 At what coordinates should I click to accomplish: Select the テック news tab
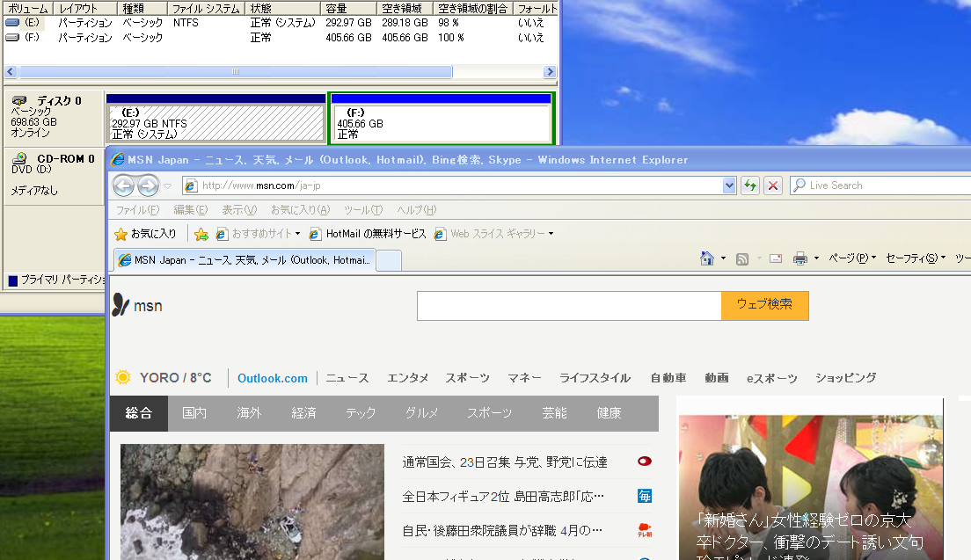pos(361,413)
